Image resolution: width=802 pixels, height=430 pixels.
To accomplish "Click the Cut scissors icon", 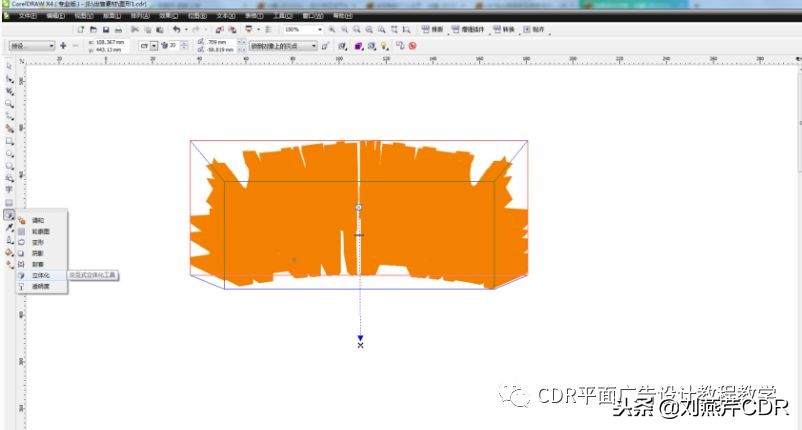I will pos(135,30).
